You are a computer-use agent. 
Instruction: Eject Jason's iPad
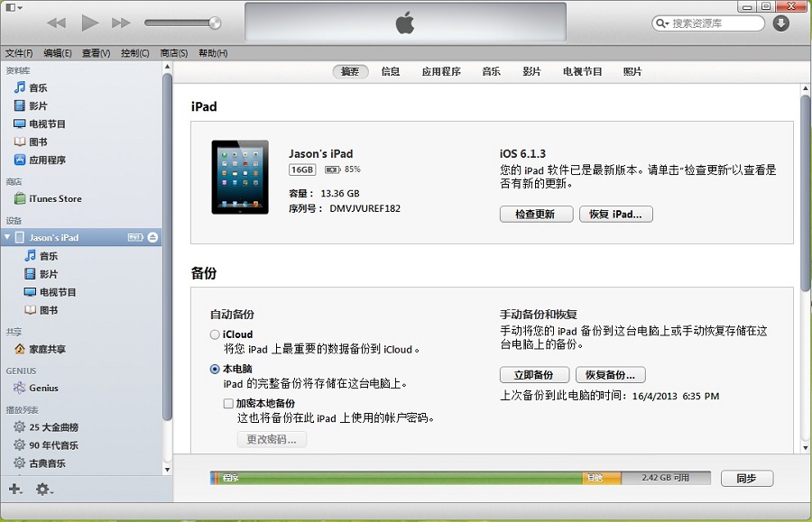tap(152, 237)
